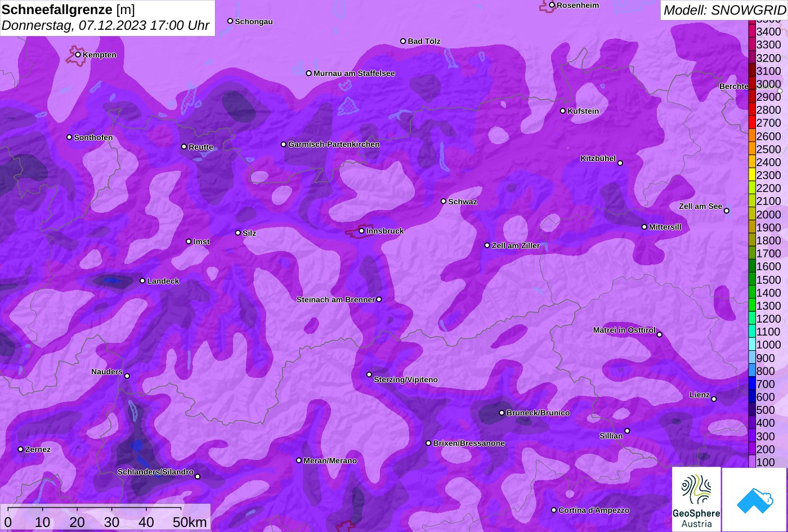The width and height of the screenshot is (788, 532).
Task: Click the 3400 legend value
Action: point(769,32)
